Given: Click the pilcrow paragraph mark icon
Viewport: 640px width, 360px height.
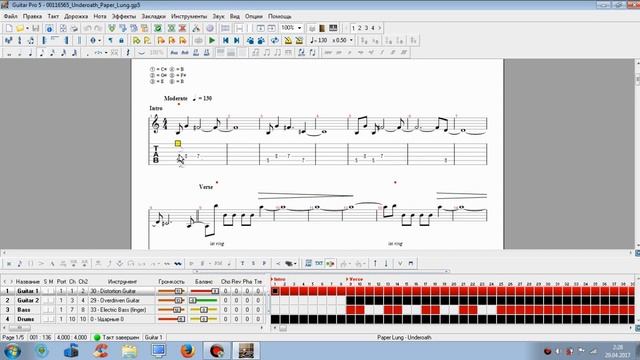Looking at the screenshot, I should click(111, 40).
